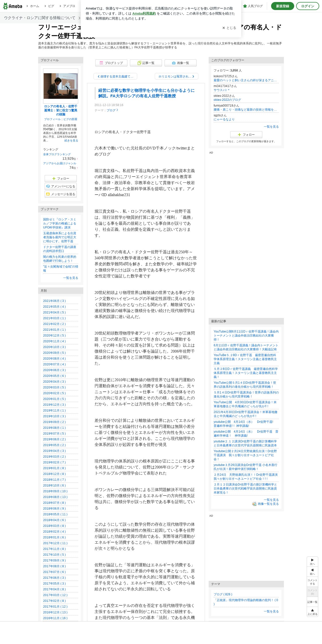Viewport: 322px width, 644px height.
Task: View all bookmarks with 一覧を見る
Action: pos(71,278)
